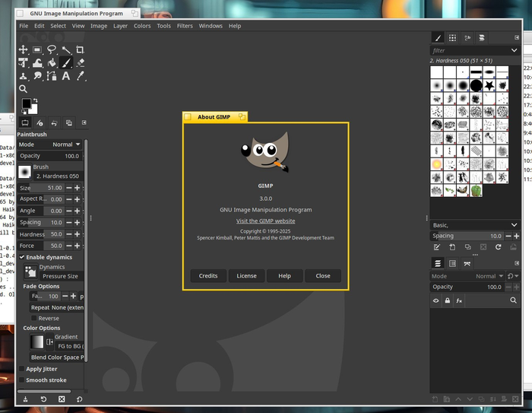Open brushes dock configure tab menu
This screenshot has height=413, width=532.
(517, 37)
